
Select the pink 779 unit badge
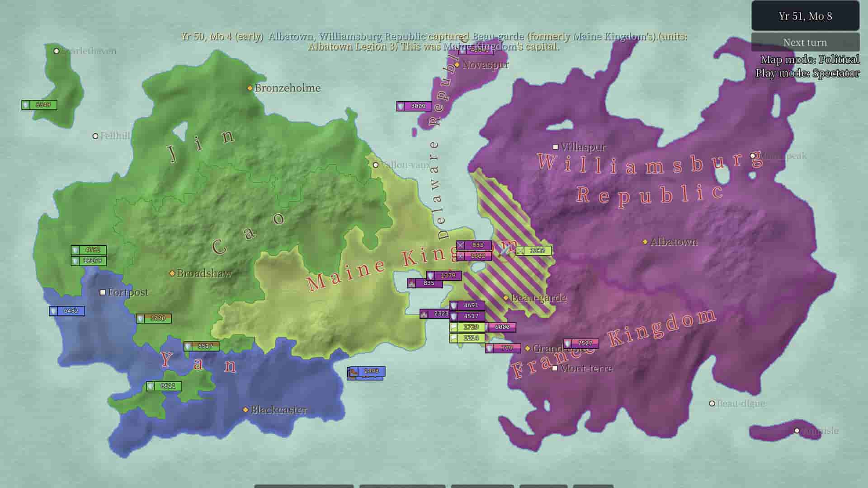click(503, 348)
